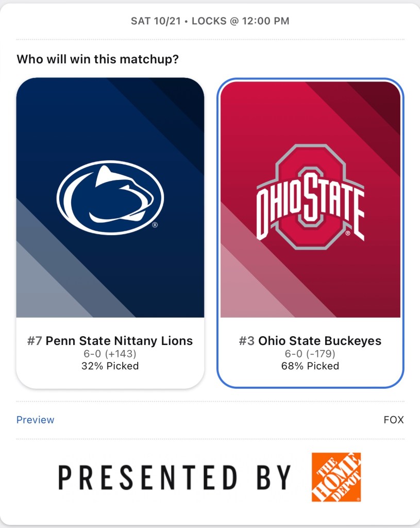Click the Penn State Nittany Lion logo
This screenshot has width=420, height=528.
(x=110, y=197)
